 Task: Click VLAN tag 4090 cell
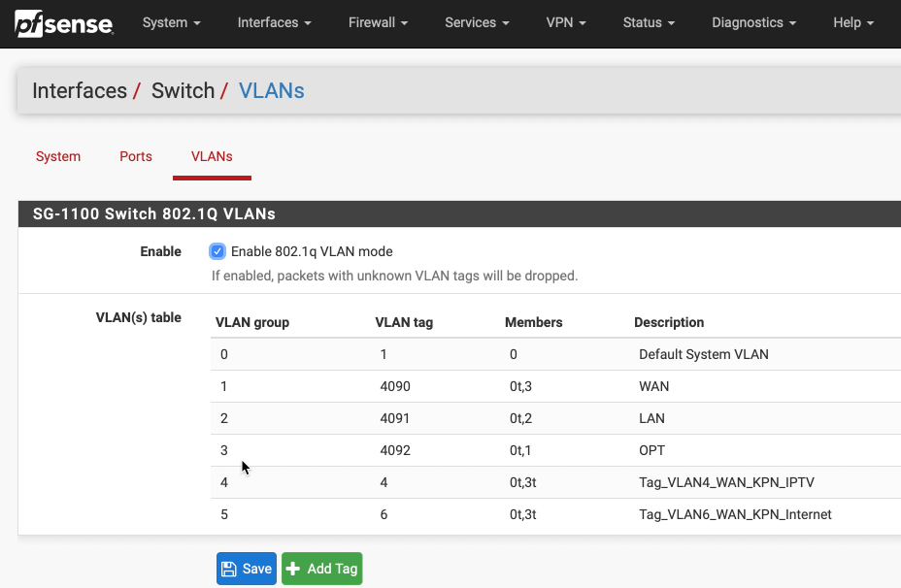point(395,386)
